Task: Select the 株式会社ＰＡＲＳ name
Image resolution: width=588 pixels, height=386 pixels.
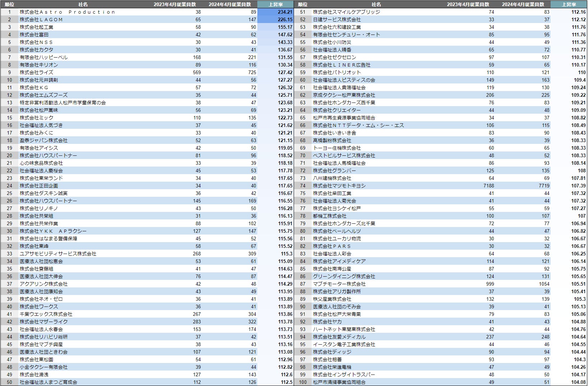Action: [332, 246]
